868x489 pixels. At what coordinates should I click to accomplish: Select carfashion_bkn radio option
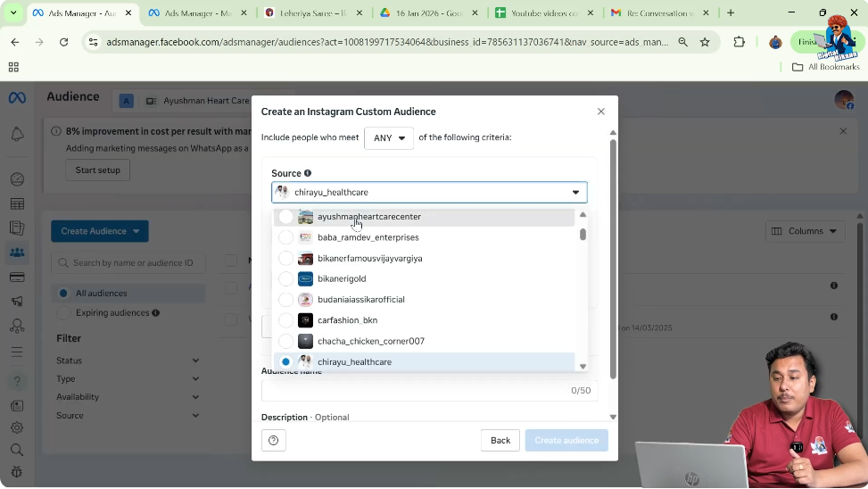coord(285,320)
